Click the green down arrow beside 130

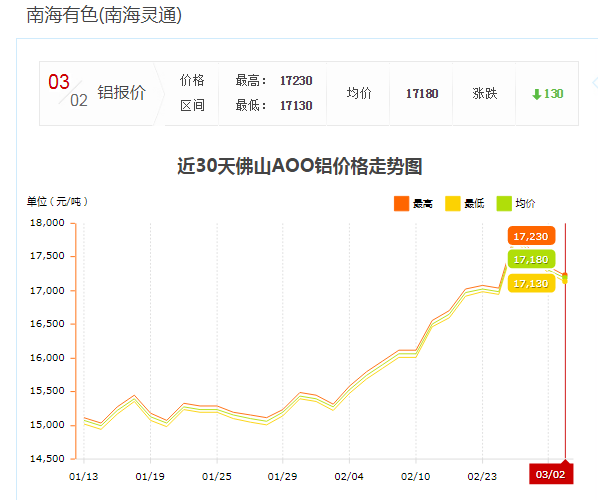click(x=537, y=94)
